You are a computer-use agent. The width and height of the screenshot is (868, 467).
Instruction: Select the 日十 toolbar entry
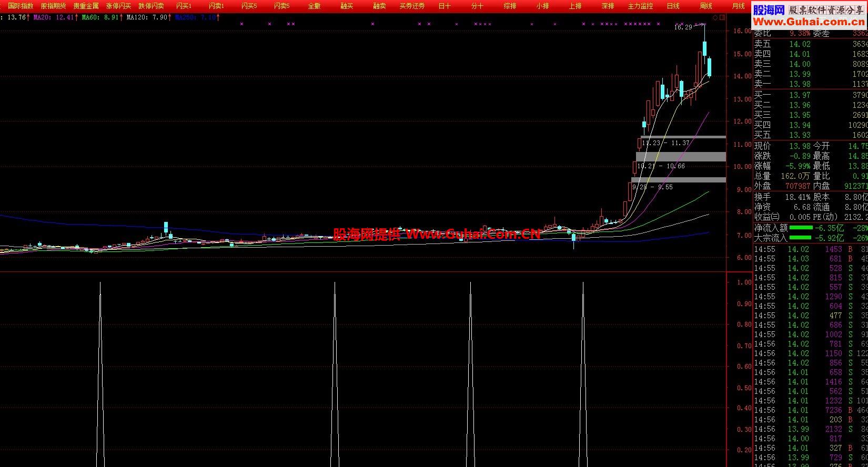click(445, 6)
